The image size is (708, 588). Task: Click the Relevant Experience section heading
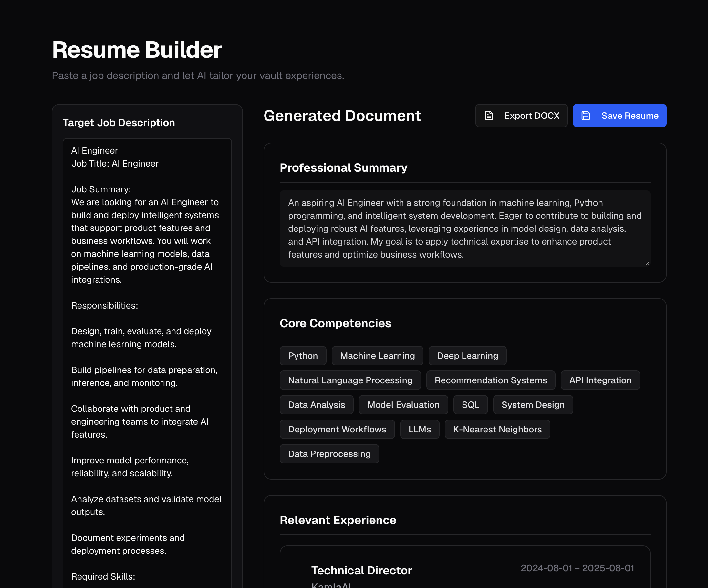(x=338, y=520)
